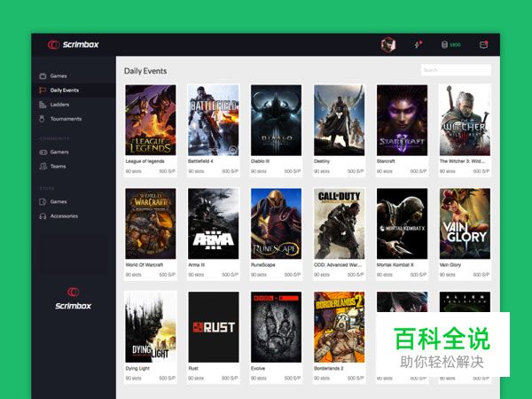Click the 'League of legends' title text
The height and width of the screenshot is (399, 532).
tap(145, 161)
